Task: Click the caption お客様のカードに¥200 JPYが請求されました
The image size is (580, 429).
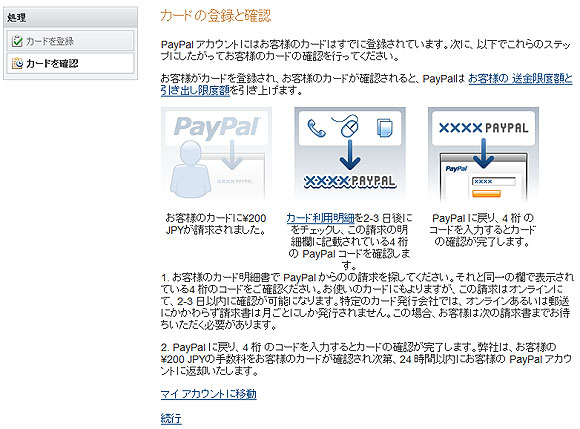Action: click(216, 224)
